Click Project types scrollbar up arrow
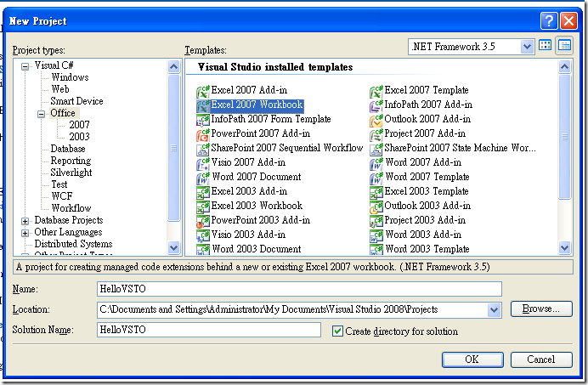This screenshot has width=588, height=385. click(173, 67)
